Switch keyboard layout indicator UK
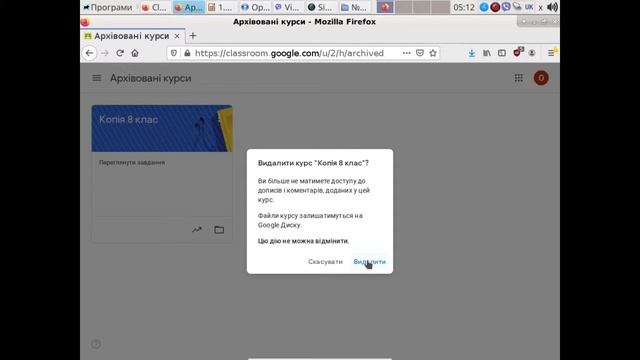640x360 pixels. (x=529, y=7)
